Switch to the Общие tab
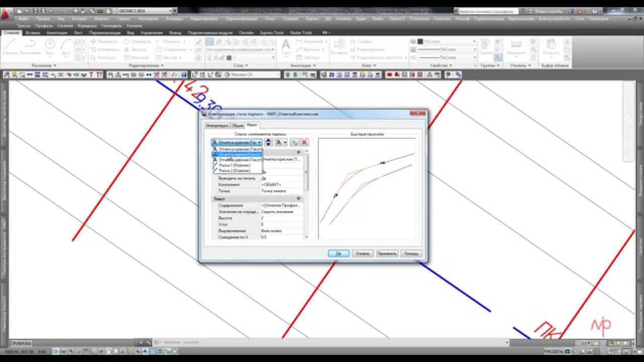This screenshot has width=644, height=362. (x=237, y=125)
